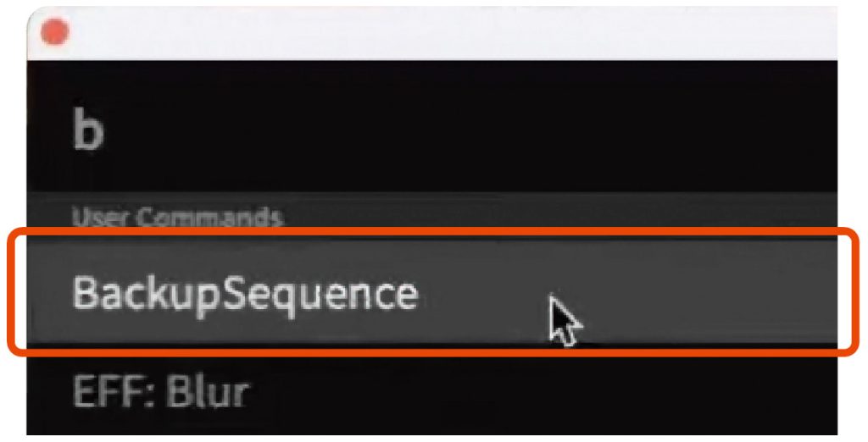The width and height of the screenshot is (868, 442).
Task: Select the BackupSequence command
Action: (246, 296)
